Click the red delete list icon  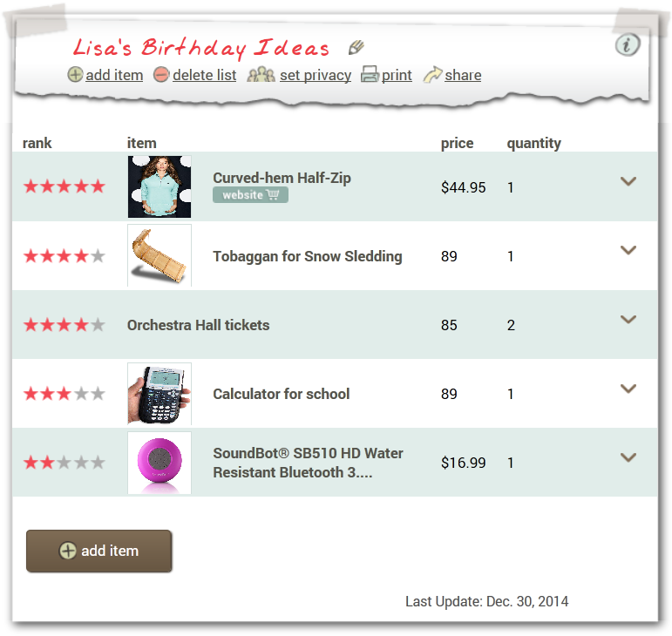tap(161, 75)
